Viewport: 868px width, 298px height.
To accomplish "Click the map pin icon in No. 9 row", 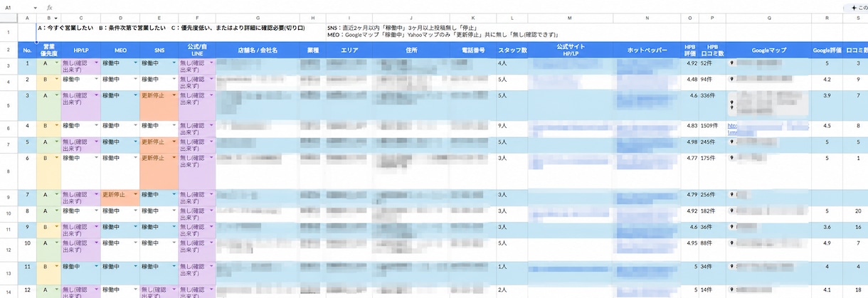I will [x=731, y=227].
